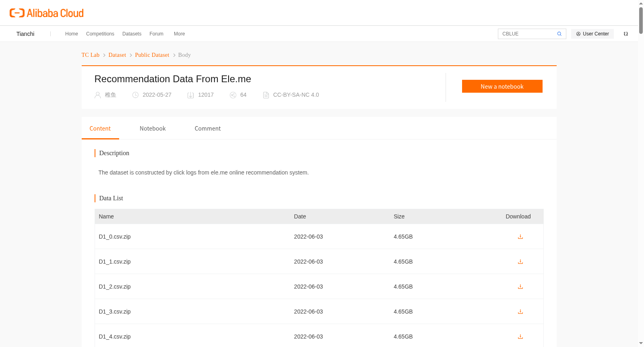Viewport: 644px width, 347px height.
Task: Download D1_4.csv.zip file
Action: [520, 337]
